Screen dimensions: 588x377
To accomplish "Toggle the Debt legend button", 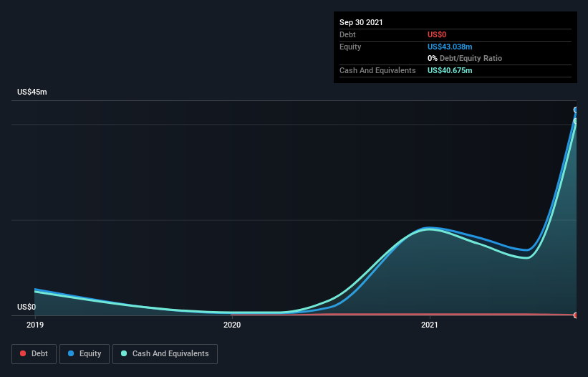I will click(x=34, y=354).
